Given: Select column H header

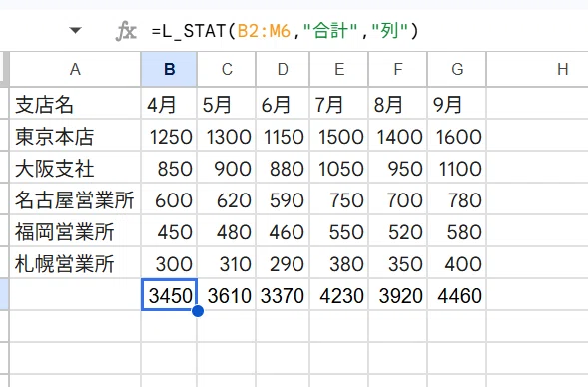Looking at the screenshot, I should tap(537, 69).
